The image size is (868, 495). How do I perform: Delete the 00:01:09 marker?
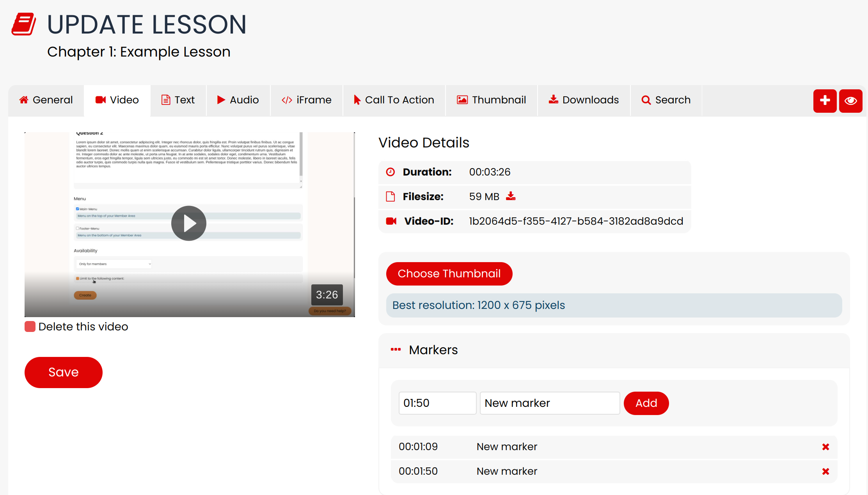point(825,447)
